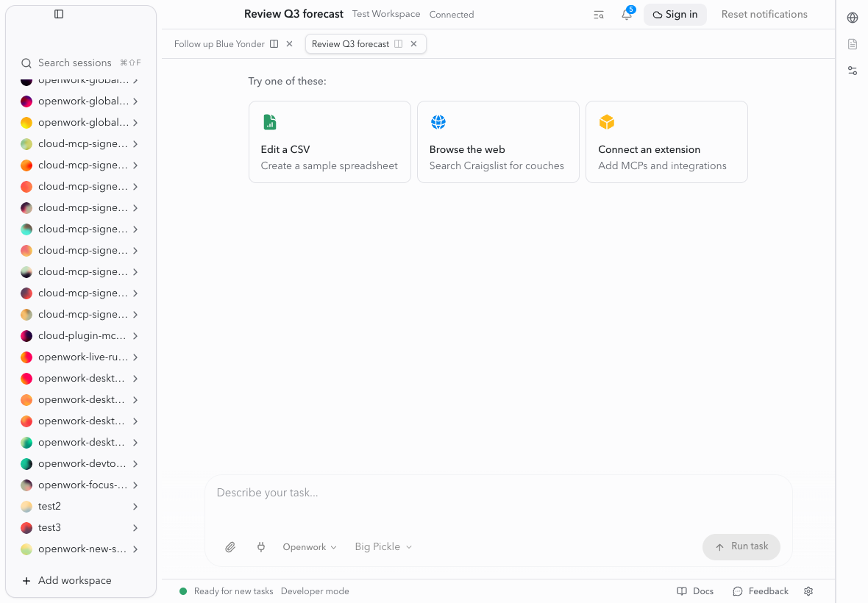Click the Try one of these heading
The image size is (868, 603).
coord(288,82)
